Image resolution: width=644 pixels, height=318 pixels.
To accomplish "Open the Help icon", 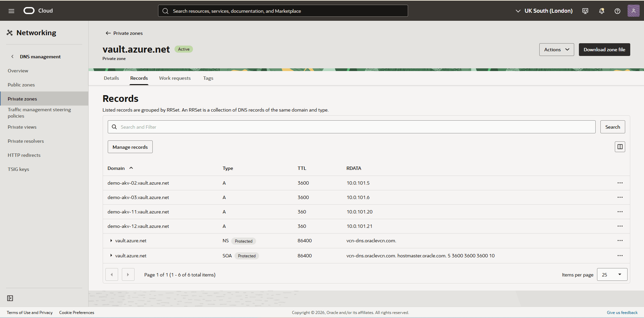I will [617, 11].
